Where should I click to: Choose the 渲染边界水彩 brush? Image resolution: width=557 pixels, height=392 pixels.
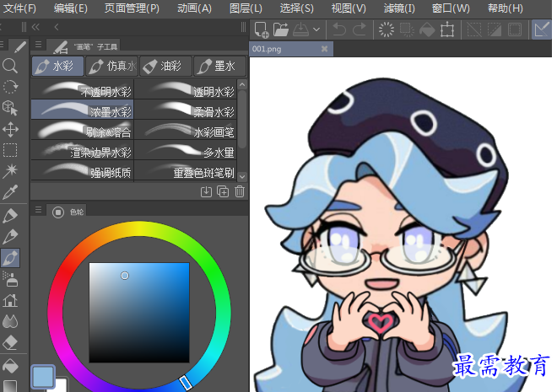[82, 150]
